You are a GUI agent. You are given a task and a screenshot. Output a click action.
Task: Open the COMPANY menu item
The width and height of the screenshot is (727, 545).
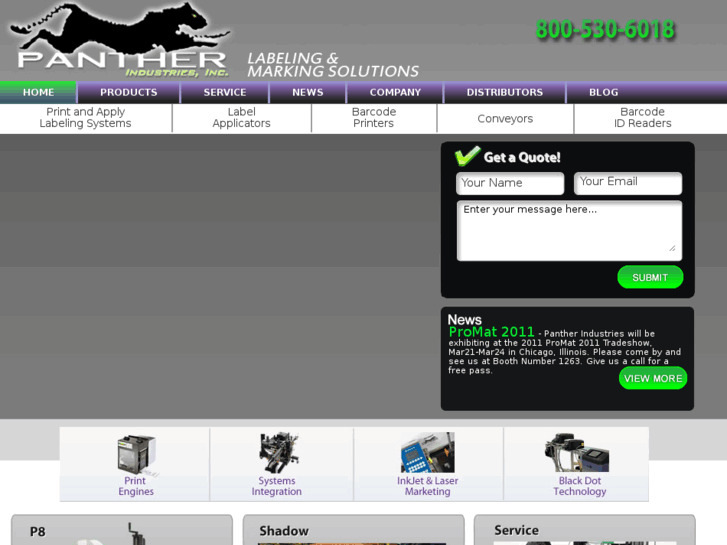pos(395,92)
